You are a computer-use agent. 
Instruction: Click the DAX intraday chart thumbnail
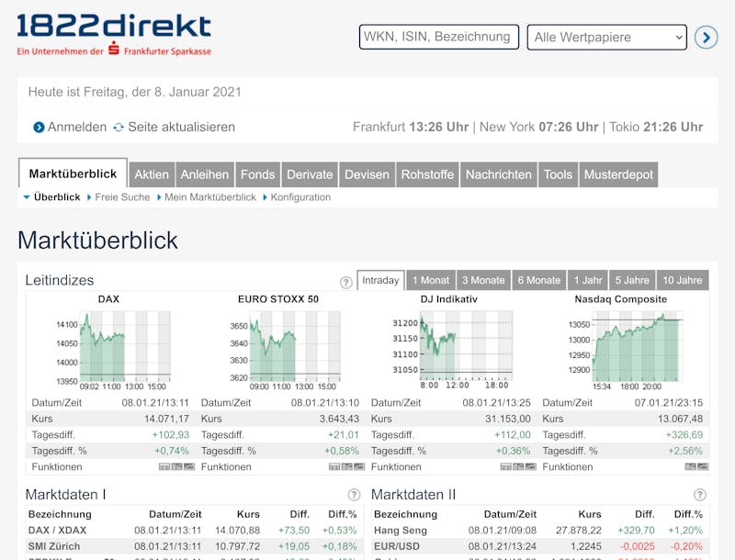(112, 349)
